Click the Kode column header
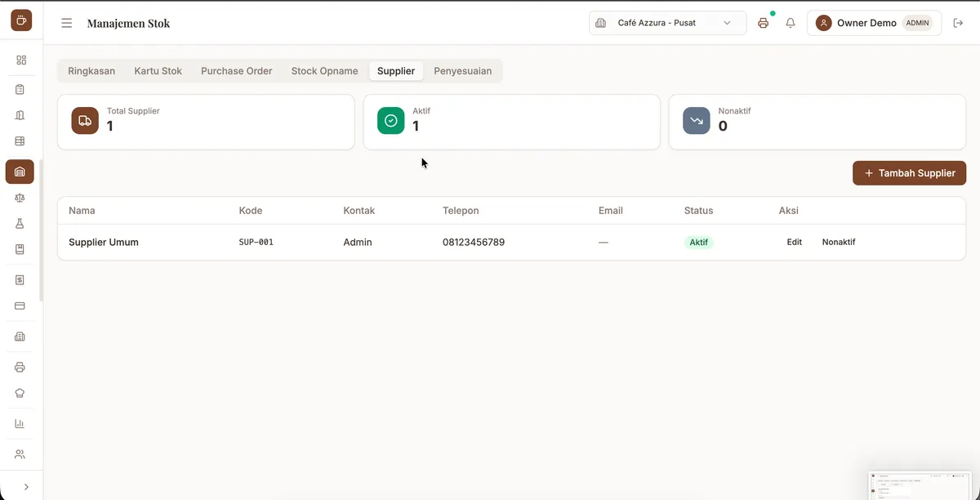Screen dimensions: 980x500 point(251,211)
